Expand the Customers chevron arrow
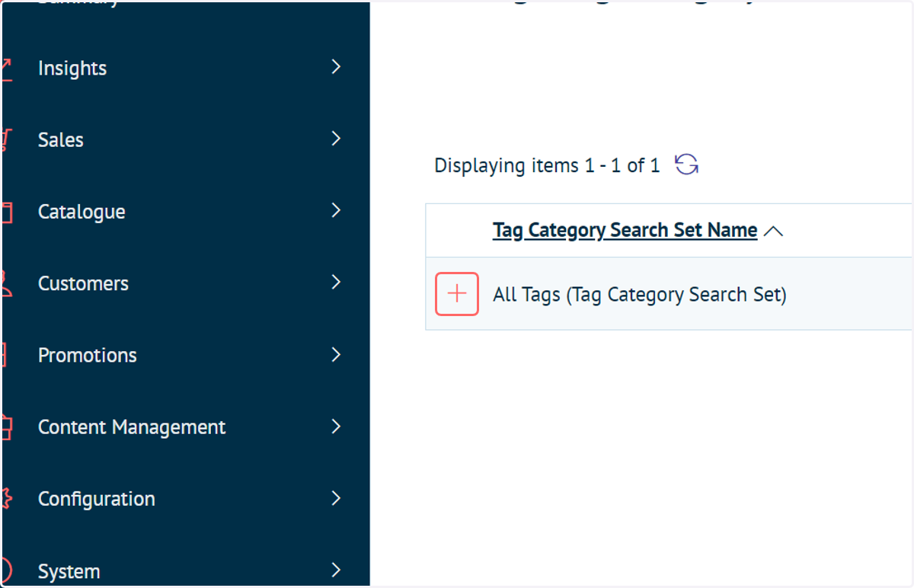Image resolution: width=914 pixels, height=588 pixels. click(x=337, y=283)
